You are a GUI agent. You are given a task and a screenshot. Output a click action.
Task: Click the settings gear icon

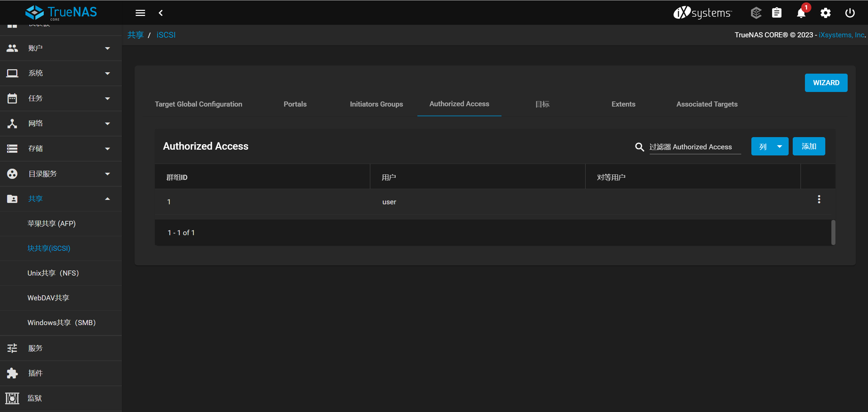[825, 13]
